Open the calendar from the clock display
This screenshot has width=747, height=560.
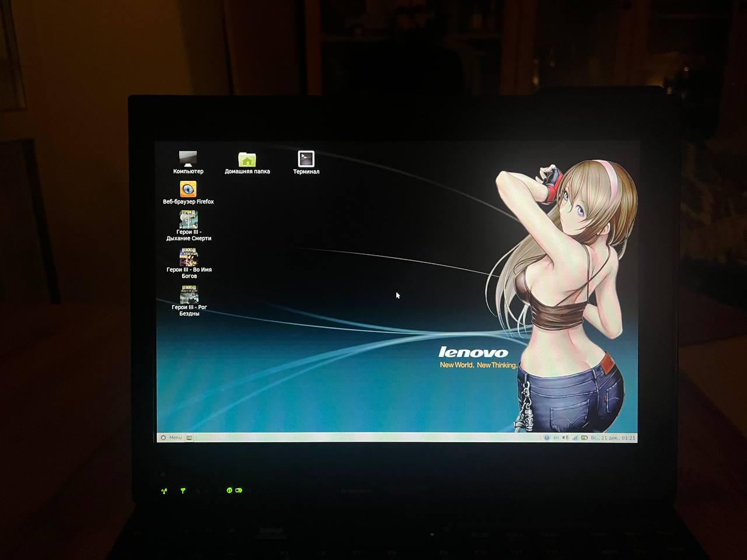613,437
